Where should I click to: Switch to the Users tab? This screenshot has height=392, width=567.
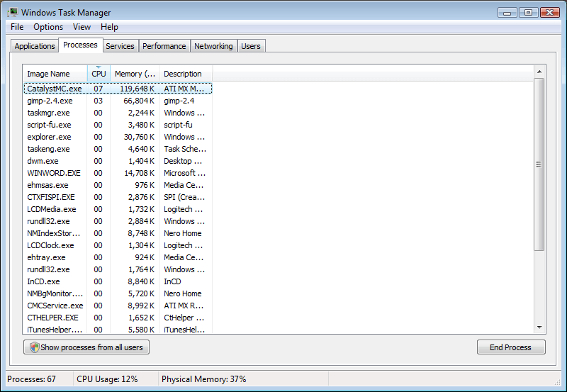point(251,46)
